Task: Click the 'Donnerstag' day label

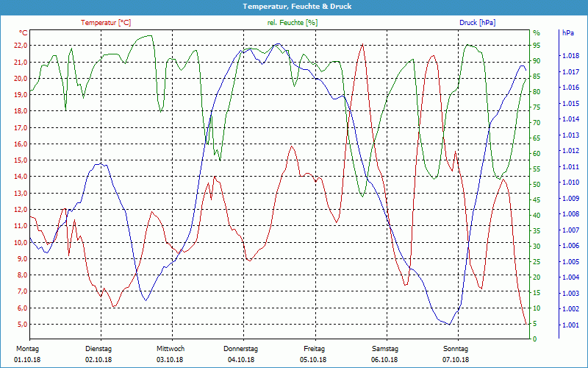Action: click(241, 348)
